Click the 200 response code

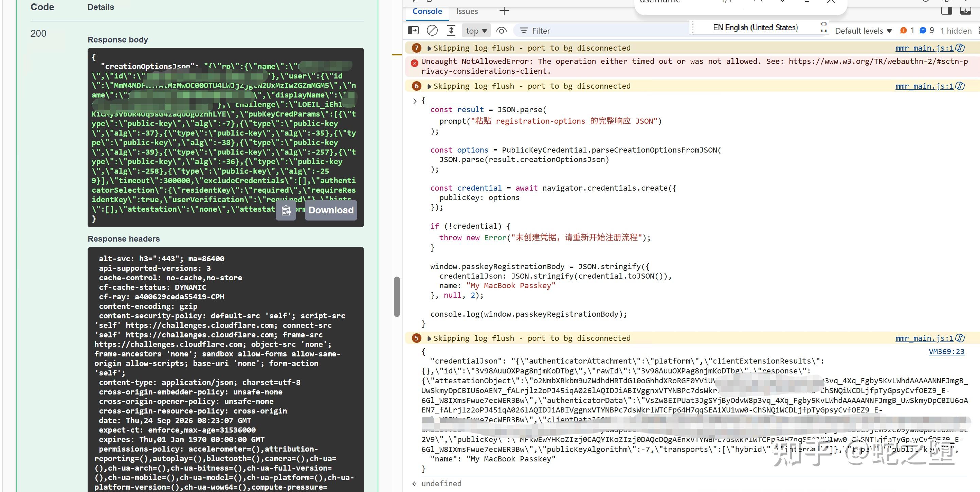pos(38,34)
